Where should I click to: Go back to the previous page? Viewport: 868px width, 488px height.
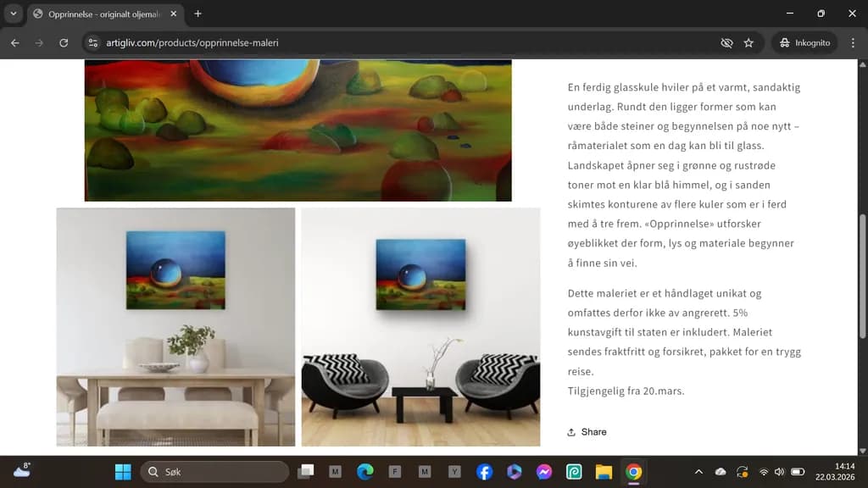15,42
